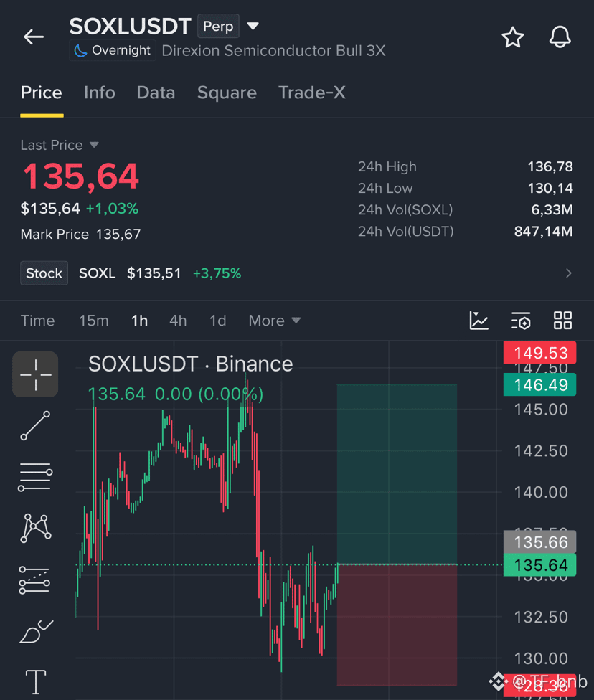This screenshot has width=594, height=700.
Task: Tap the Stock label badge
Action: 44,273
